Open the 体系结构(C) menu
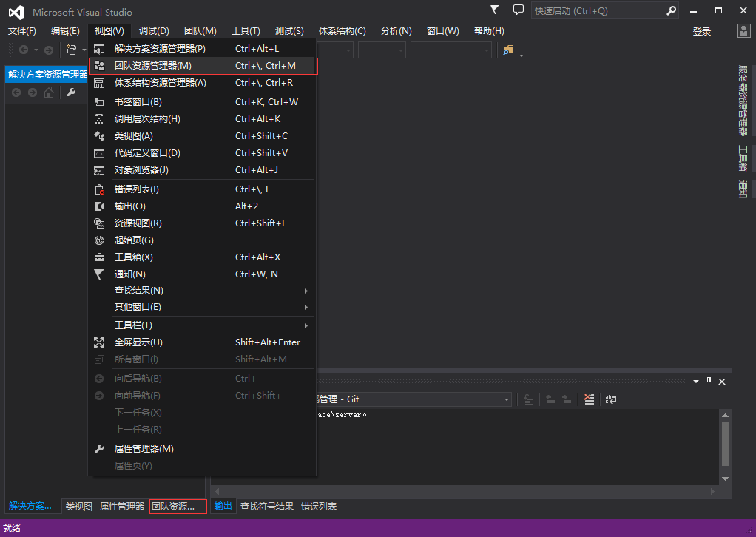The image size is (756, 537). click(342, 31)
